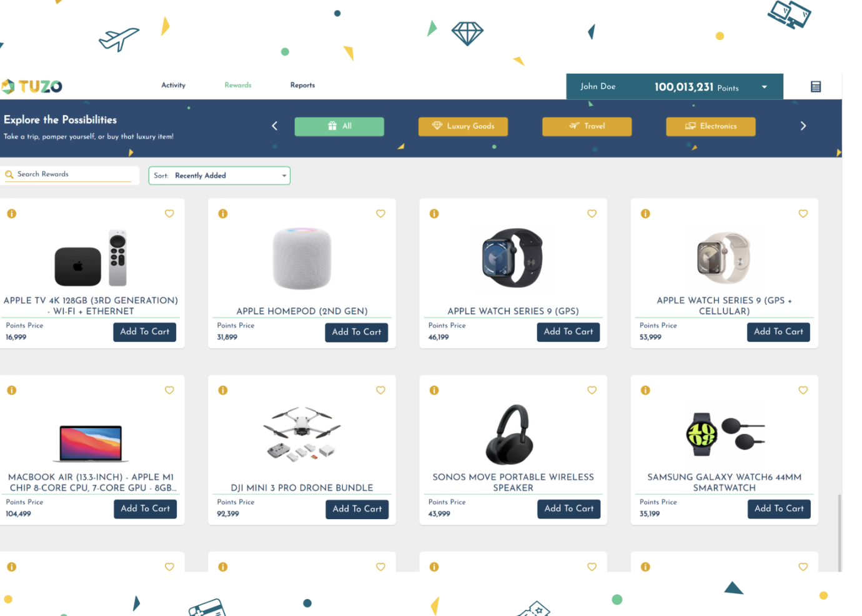Favorite the Apple Watch Series 9 (GPS) heart

pos(592,214)
